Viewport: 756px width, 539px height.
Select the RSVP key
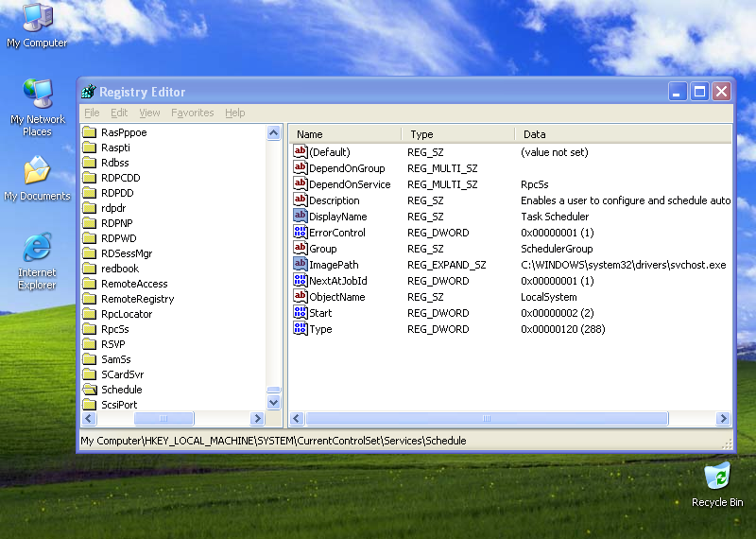pyautogui.click(x=112, y=344)
